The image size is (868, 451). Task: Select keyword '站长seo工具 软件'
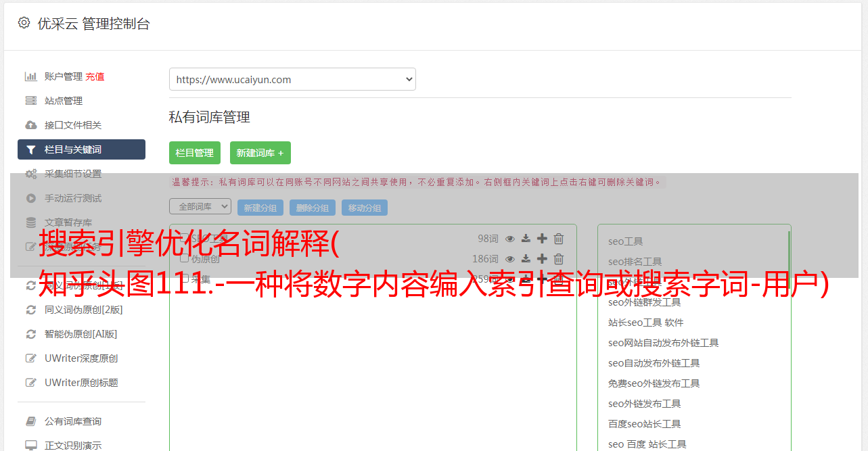tap(646, 323)
